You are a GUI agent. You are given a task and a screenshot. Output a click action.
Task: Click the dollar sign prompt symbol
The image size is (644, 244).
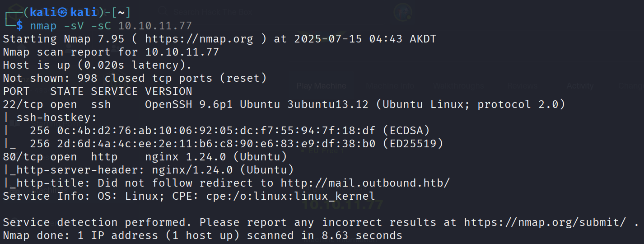pos(19,26)
